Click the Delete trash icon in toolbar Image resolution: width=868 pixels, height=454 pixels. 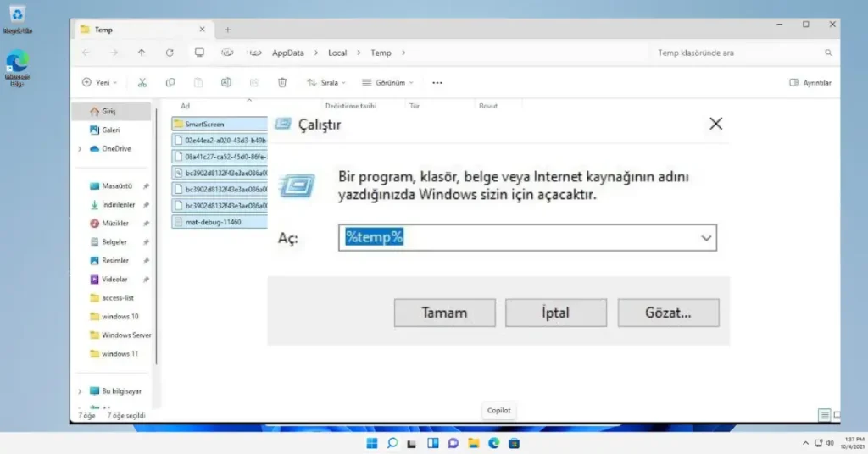pos(282,82)
